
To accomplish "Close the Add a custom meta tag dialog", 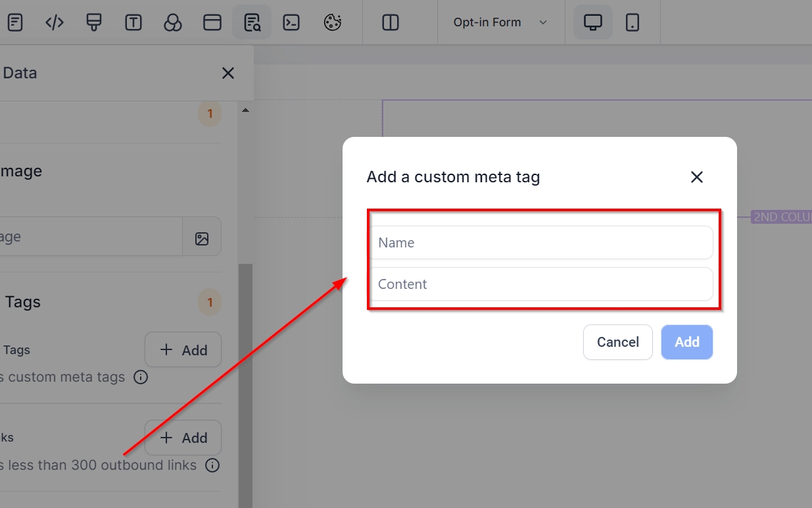I will (x=697, y=177).
